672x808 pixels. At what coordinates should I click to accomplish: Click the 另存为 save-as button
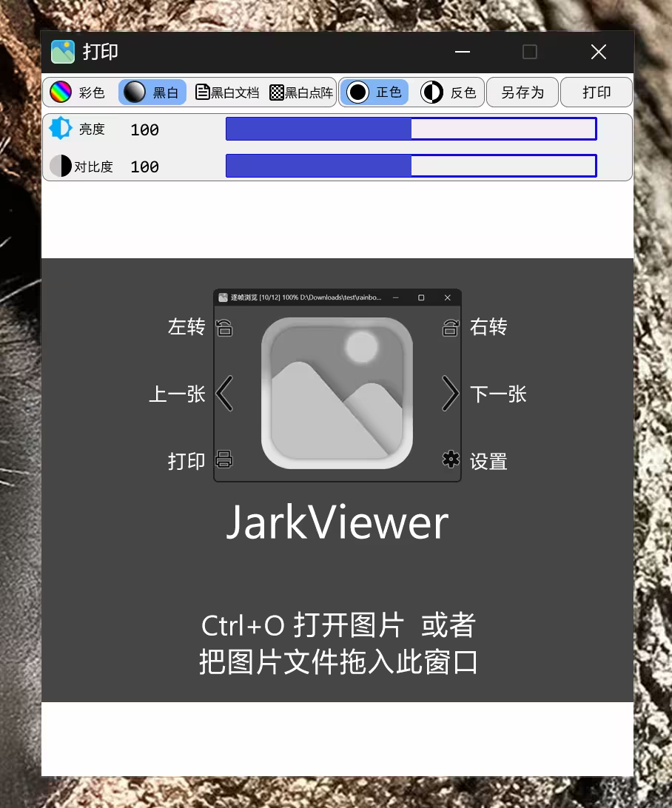[x=522, y=92]
